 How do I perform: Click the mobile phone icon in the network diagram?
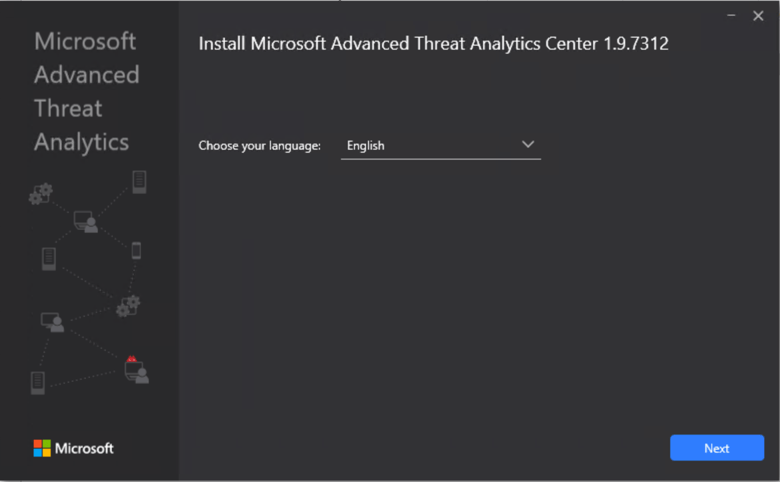pyautogui.click(x=136, y=250)
